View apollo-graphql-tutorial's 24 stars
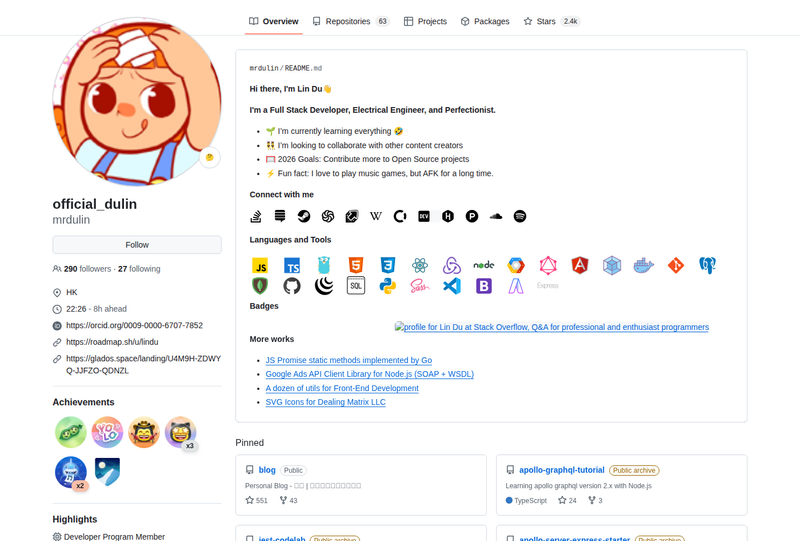This screenshot has height=541, width=800. pos(567,501)
